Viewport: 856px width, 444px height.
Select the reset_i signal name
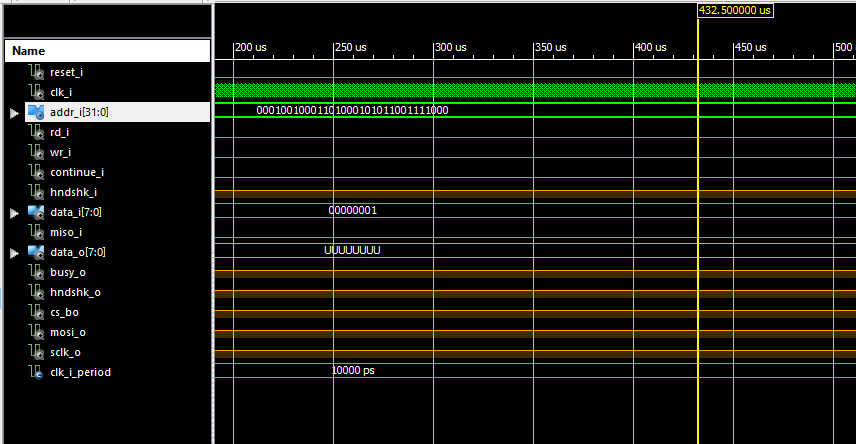coord(67,72)
